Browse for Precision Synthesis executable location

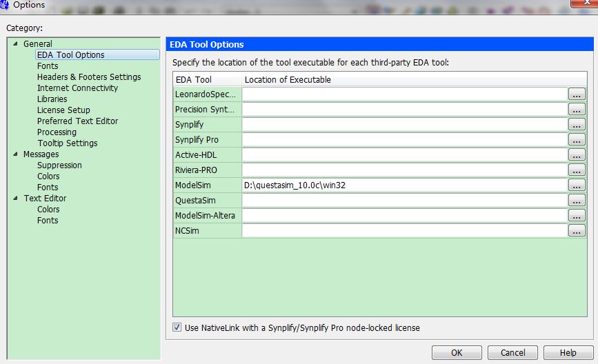(x=577, y=110)
